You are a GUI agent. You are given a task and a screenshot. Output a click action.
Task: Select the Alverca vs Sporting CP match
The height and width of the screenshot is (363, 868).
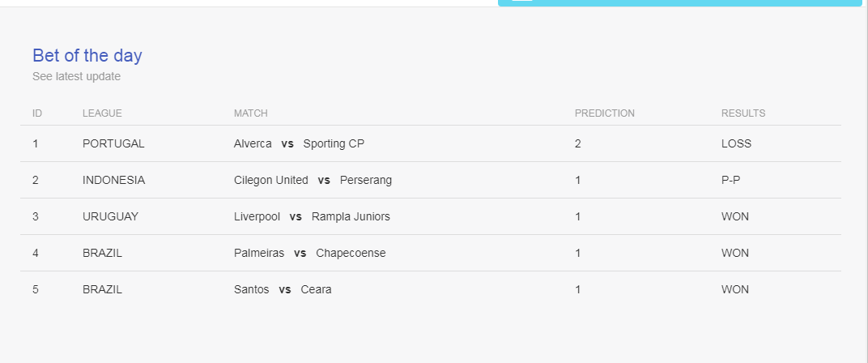click(299, 143)
